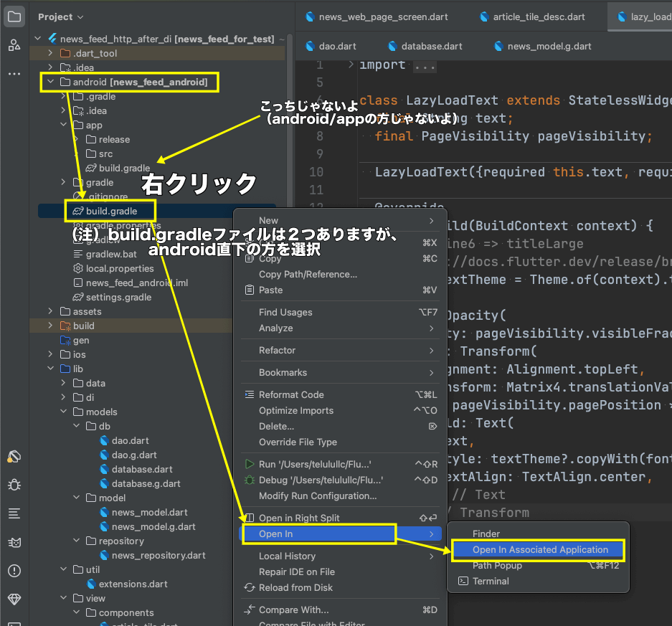The image size is (672, 626).
Task: Click the Dart icon on news_web_page_screen.dart tab
Action: [310, 16]
